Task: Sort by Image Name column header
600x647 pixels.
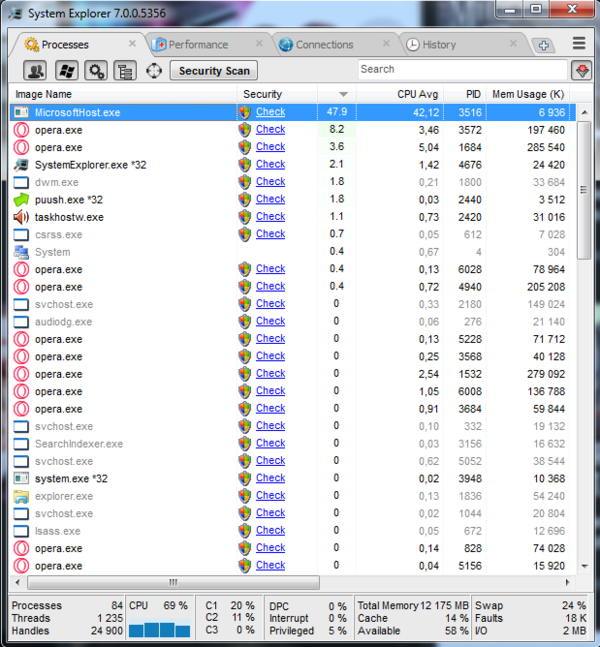Action: (x=123, y=94)
